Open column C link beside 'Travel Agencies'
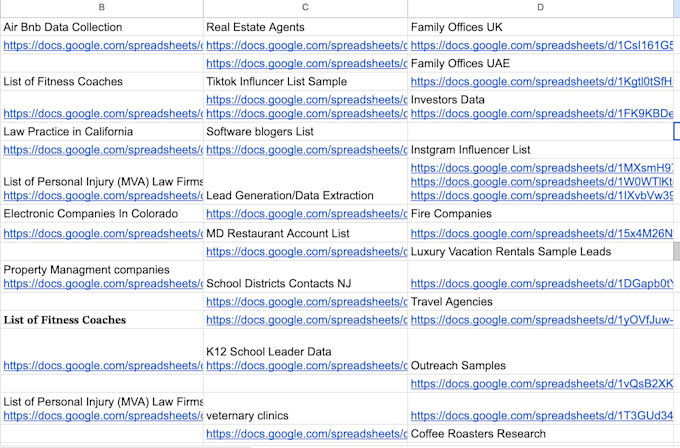Viewport: 680px width, 448px height. point(307,301)
